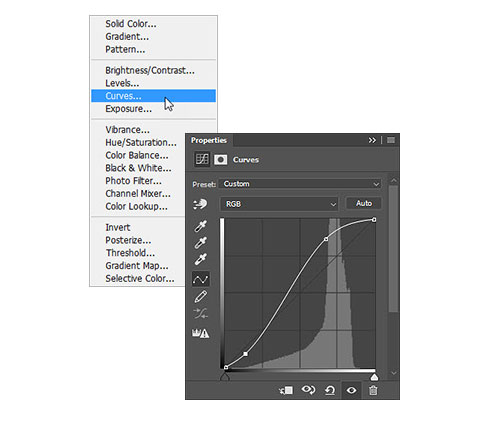Click the black point input slider

225,377
